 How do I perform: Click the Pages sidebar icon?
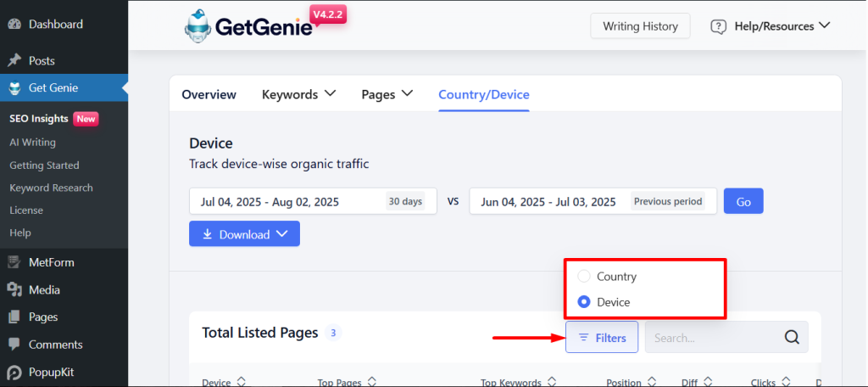click(14, 317)
